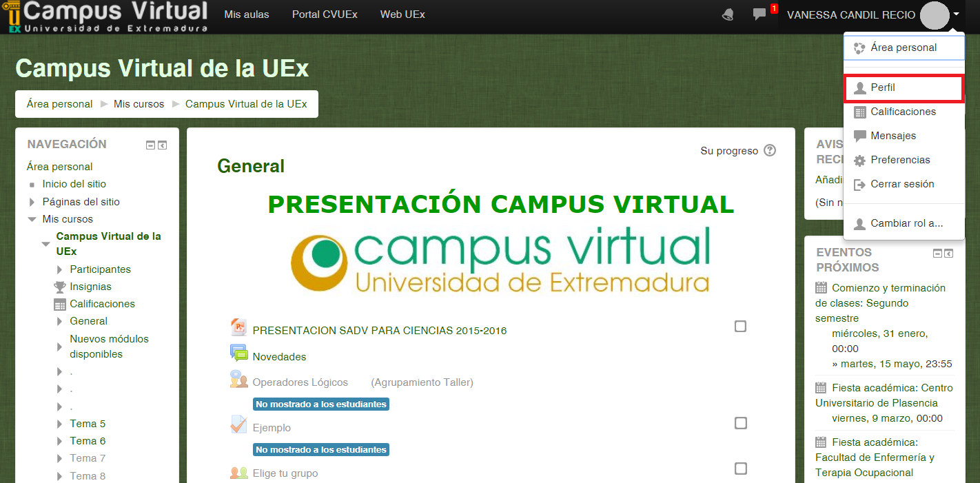This screenshot has width=980, height=483.
Task: Open the Mis aulas menu
Action: click(246, 14)
